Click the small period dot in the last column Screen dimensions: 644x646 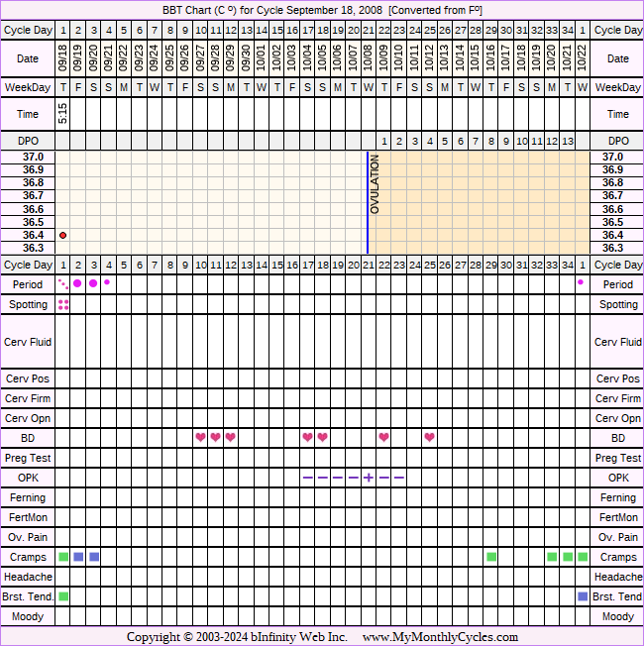point(582,282)
